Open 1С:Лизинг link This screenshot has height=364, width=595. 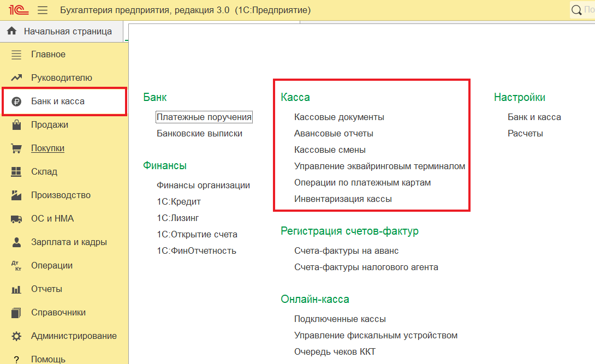tap(178, 218)
